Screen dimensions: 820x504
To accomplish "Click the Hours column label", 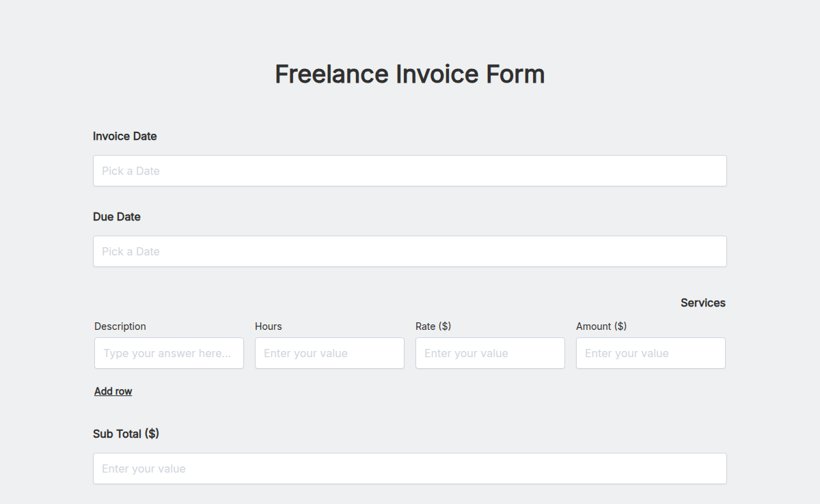I will coord(268,326).
